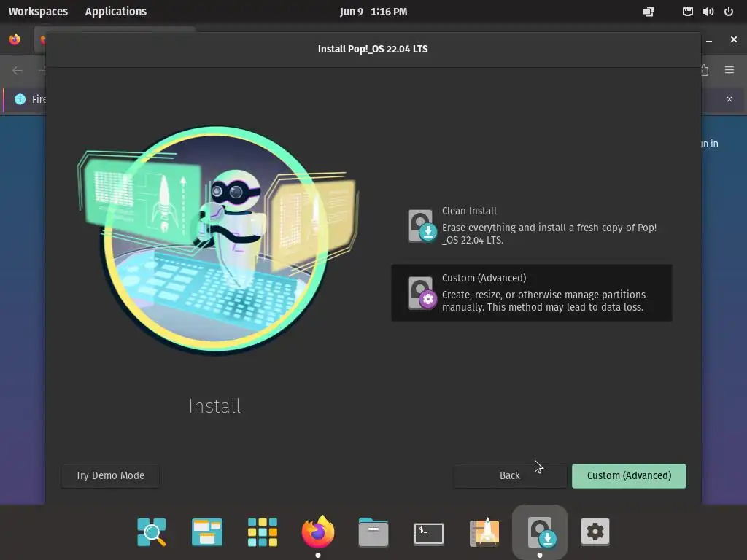
Task: Open the volume control in top bar
Action: pos(708,12)
